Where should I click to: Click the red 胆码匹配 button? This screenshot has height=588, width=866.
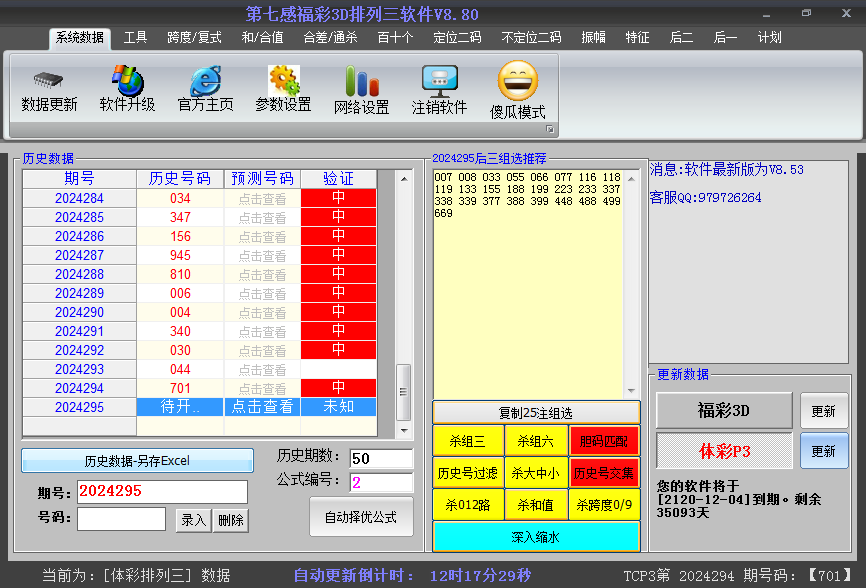(x=604, y=441)
